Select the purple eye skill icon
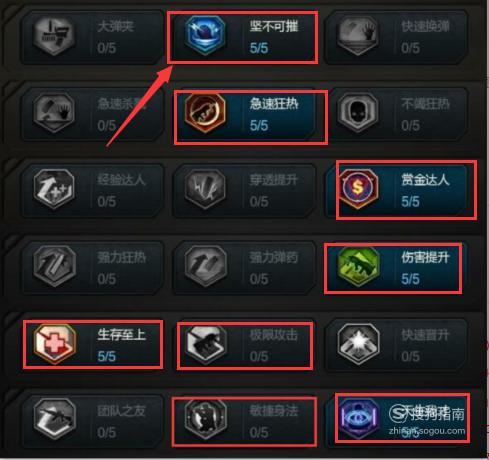 point(359,419)
